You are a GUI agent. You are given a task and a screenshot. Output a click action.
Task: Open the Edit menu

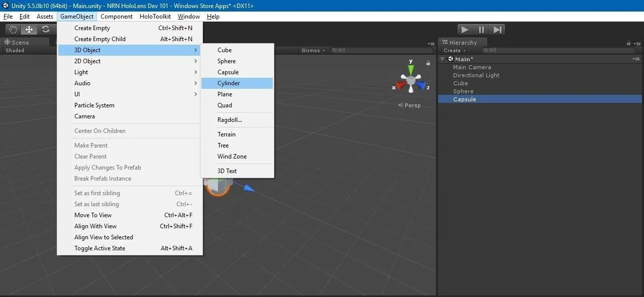pos(25,17)
